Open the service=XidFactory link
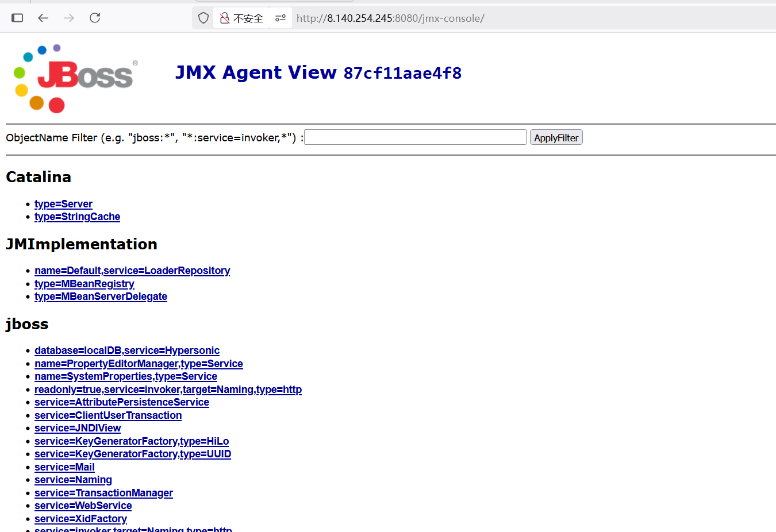Image resolution: width=776 pixels, height=532 pixels. (80, 519)
